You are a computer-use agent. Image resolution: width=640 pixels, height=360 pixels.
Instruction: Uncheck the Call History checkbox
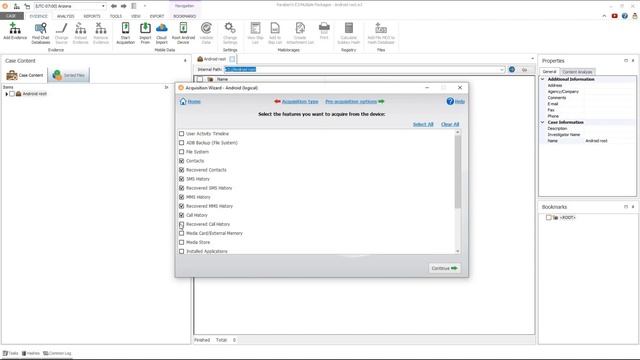click(x=182, y=215)
